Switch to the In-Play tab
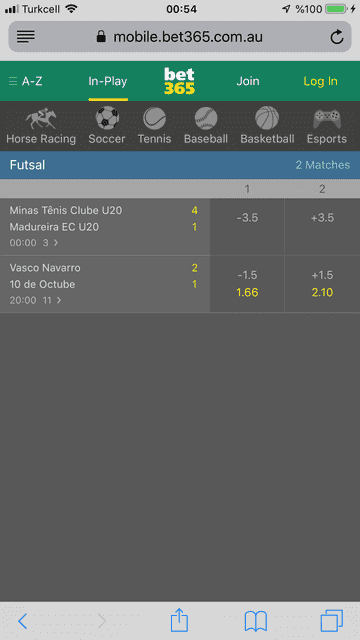 tap(108, 81)
